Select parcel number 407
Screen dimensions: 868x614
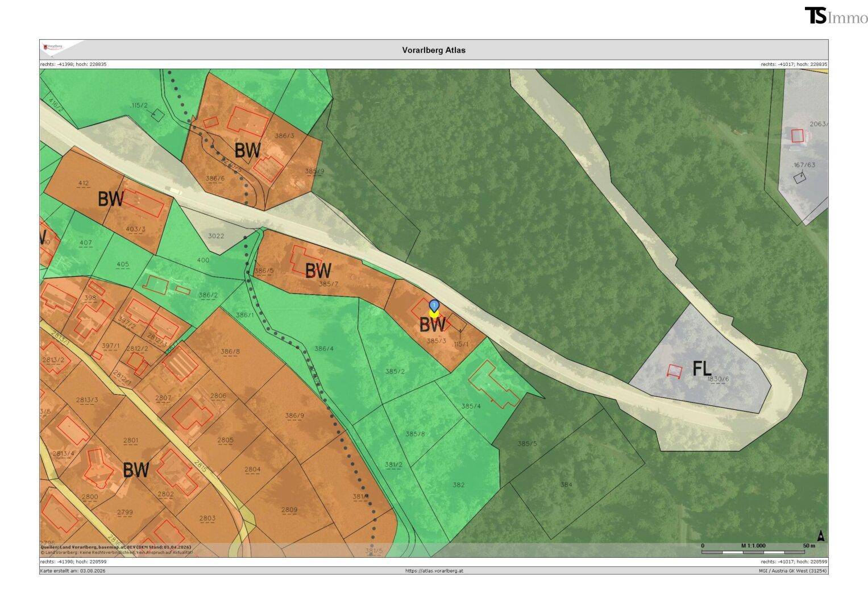(85, 243)
